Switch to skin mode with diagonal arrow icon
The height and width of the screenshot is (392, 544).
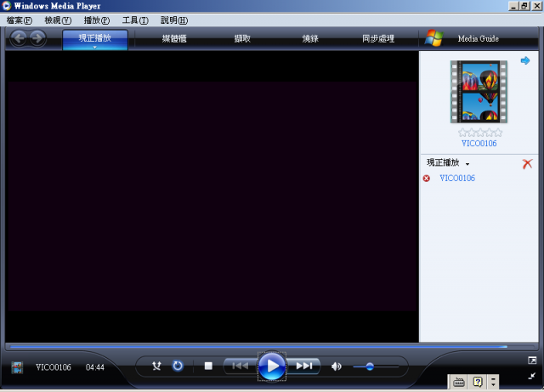tap(532, 376)
